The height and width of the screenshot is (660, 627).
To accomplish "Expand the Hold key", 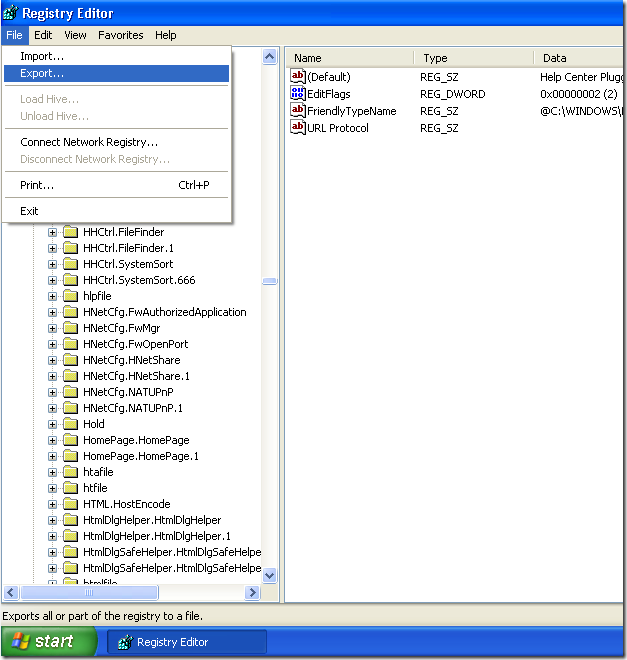I will pos(52,424).
